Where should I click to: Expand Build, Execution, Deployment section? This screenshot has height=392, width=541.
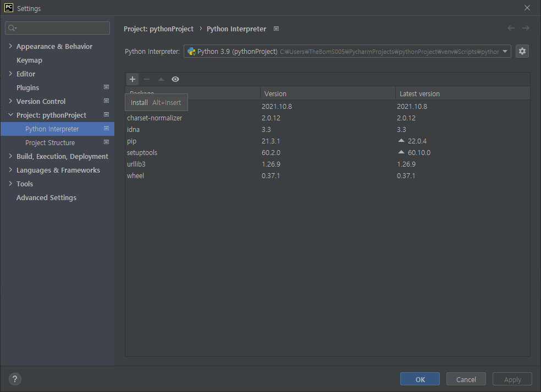[10, 156]
